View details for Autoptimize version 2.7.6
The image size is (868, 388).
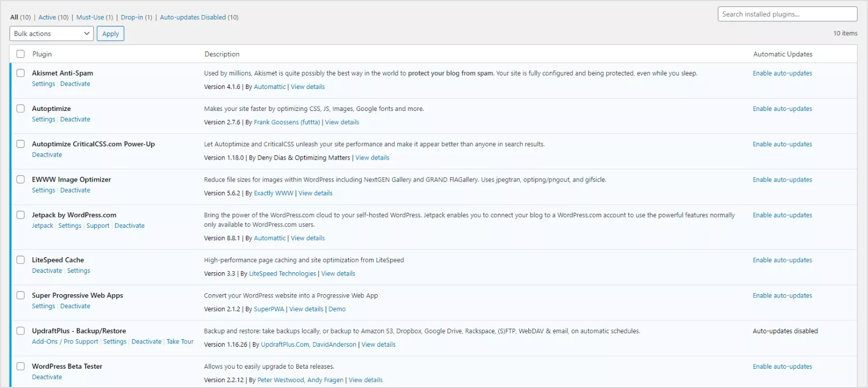[342, 122]
